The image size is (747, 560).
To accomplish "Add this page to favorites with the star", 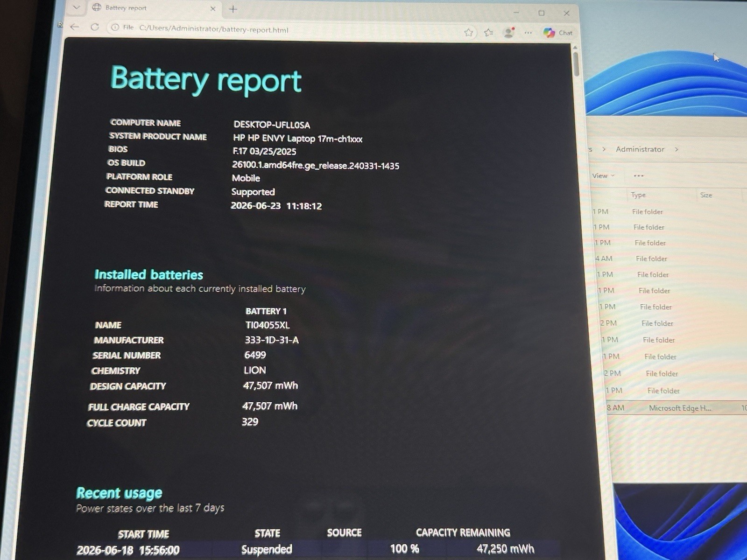I will click(469, 32).
